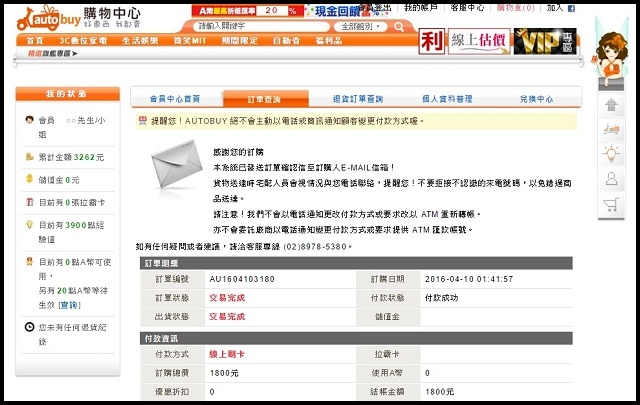Click the 線上刷卡 payment method

tap(227, 354)
